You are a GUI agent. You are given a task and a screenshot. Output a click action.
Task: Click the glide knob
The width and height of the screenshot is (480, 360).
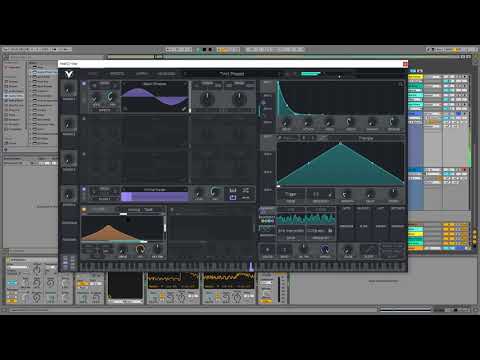tap(348, 249)
